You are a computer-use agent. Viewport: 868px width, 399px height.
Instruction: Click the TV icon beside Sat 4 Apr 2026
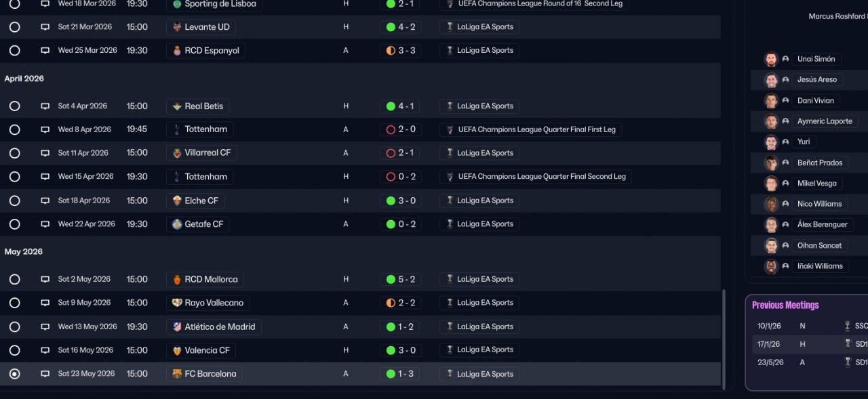45,106
